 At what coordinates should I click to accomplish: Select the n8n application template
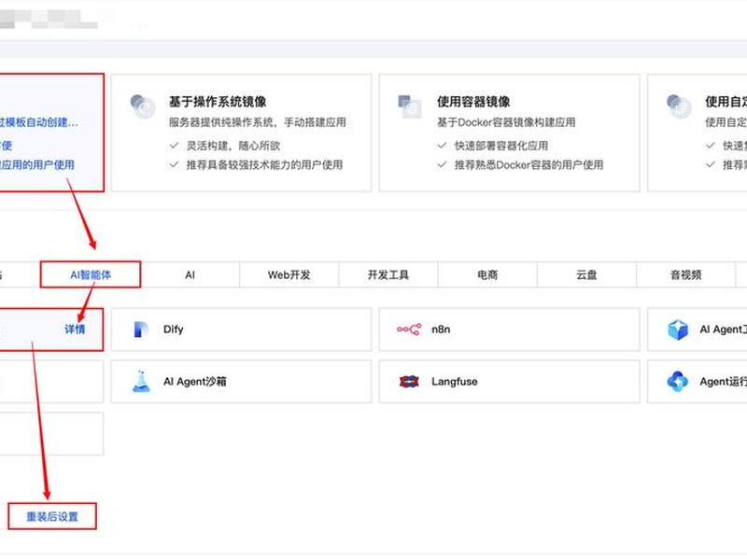pos(509,329)
